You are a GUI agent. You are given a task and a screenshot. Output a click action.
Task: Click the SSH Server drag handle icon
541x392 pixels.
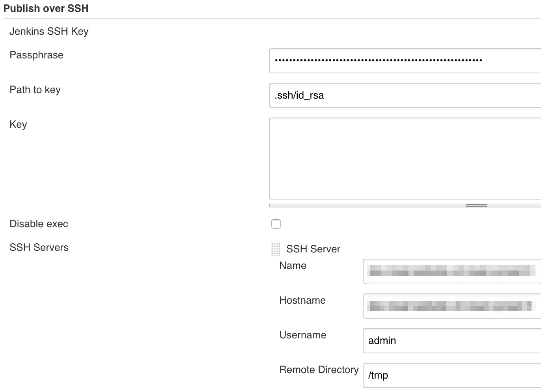[276, 249]
